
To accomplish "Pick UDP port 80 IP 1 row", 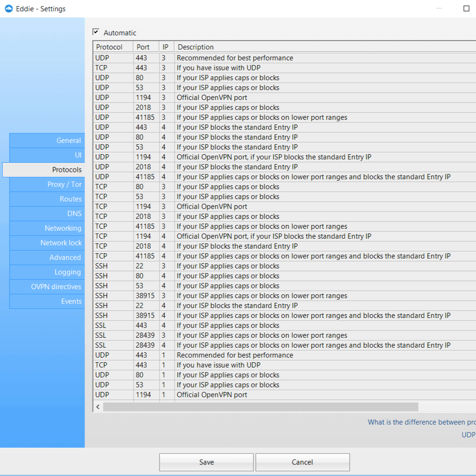I will tap(284, 375).
